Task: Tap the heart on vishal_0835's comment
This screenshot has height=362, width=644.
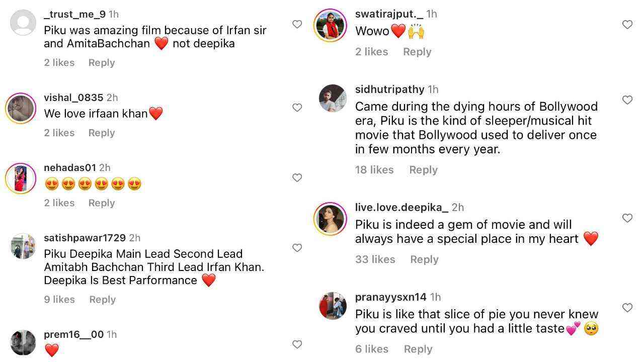Action: pos(297,108)
